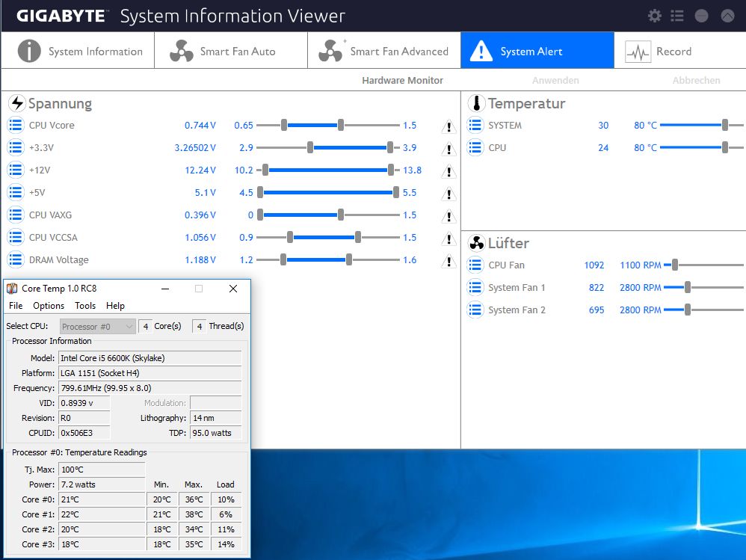The height and width of the screenshot is (560, 746).
Task: Click the Model field Intel Core i5 6600K
Action: 149,358
